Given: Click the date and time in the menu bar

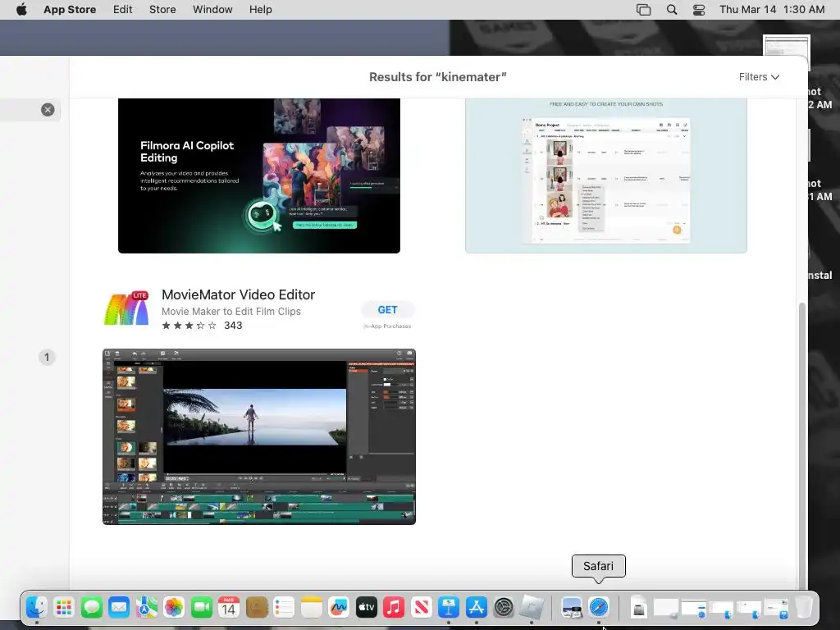Looking at the screenshot, I should [x=772, y=10].
